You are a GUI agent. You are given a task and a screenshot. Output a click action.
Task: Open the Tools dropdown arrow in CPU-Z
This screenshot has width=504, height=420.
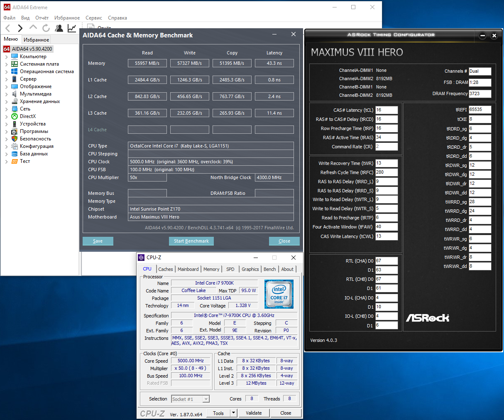[x=233, y=413]
